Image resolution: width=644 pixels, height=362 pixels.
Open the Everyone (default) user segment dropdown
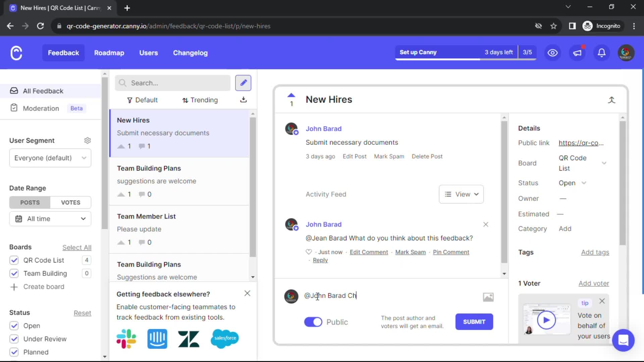tap(50, 158)
